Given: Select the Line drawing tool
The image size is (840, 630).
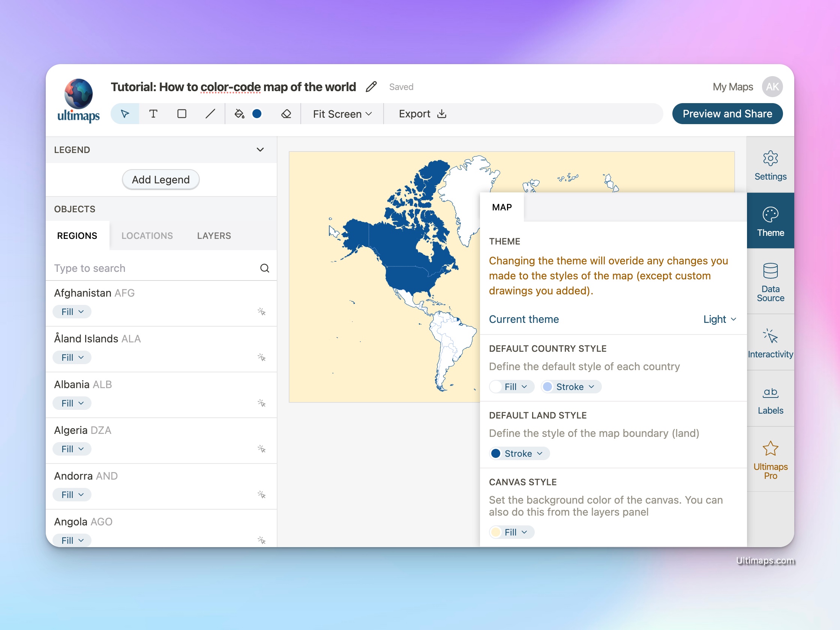Looking at the screenshot, I should tap(210, 114).
